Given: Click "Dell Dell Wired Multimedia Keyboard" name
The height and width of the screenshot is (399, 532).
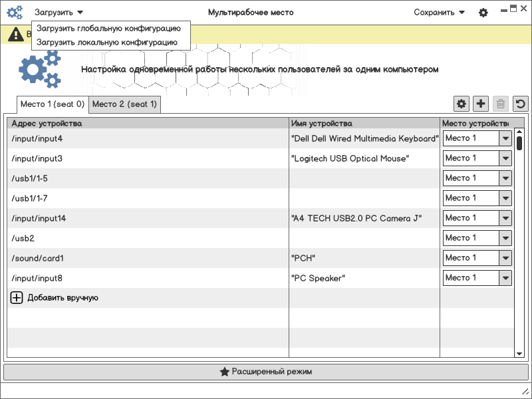Looking at the screenshot, I should pyautogui.click(x=364, y=138).
